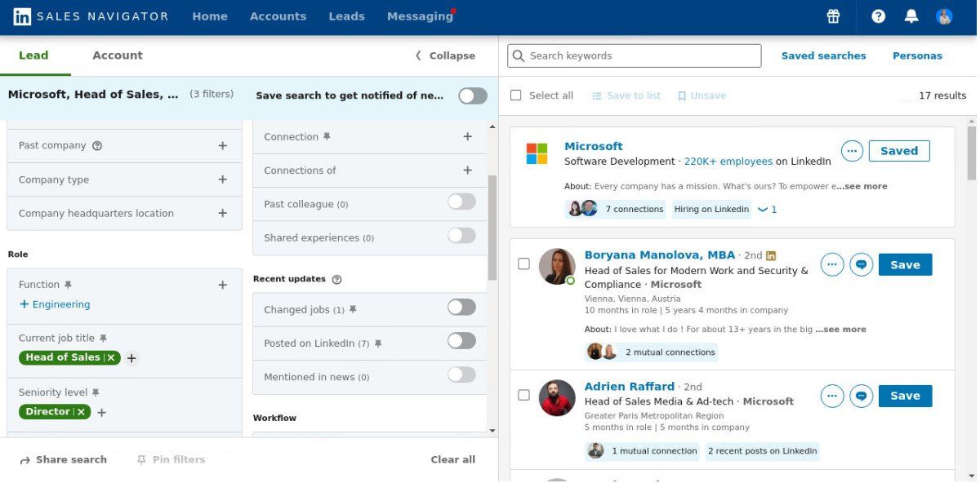Click the search magnifier icon

pyautogui.click(x=518, y=55)
